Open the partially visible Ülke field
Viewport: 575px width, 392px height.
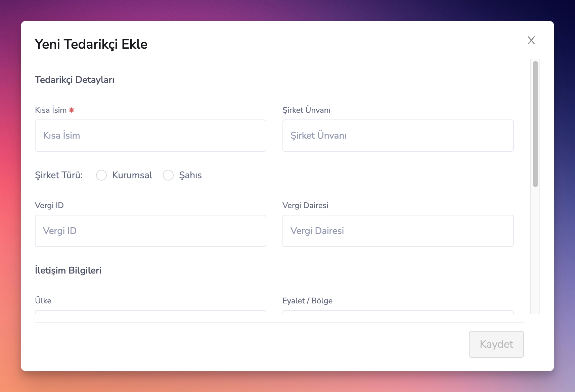click(150, 312)
